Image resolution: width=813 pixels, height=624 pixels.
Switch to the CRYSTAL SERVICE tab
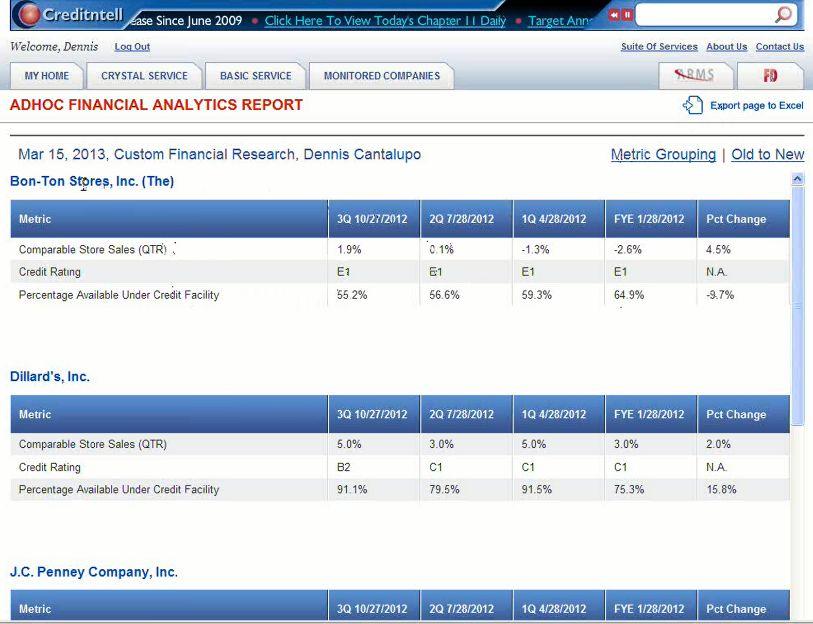tap(144, 76)
